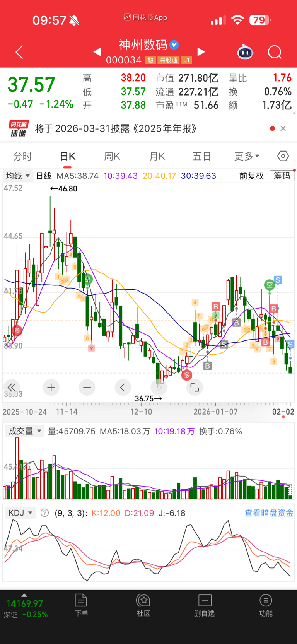Open the 下单 order tab
The height and width of the screenshot is (644, 297).
[x=81, y=605]
